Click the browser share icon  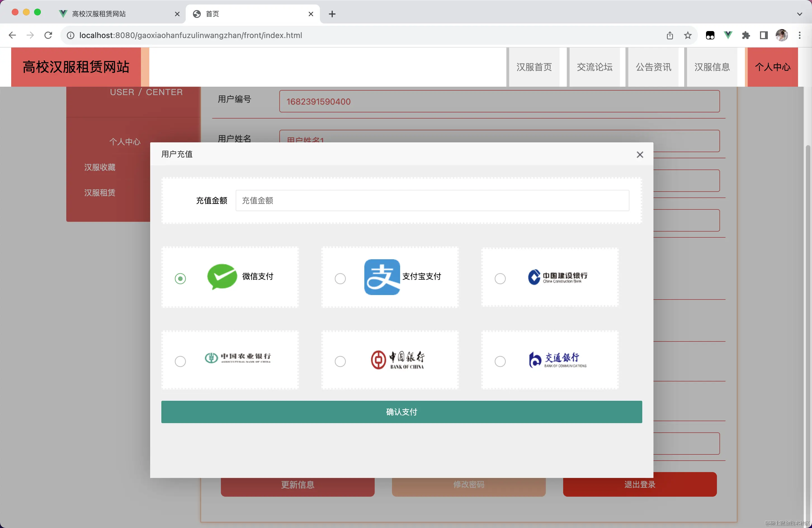[670, 35]
